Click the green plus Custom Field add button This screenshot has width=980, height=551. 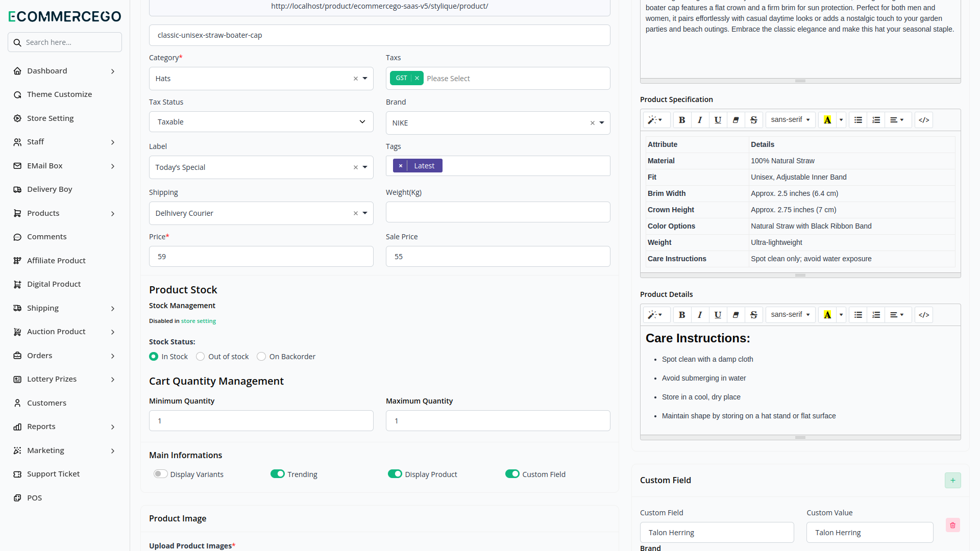click(x=952, y=480)
